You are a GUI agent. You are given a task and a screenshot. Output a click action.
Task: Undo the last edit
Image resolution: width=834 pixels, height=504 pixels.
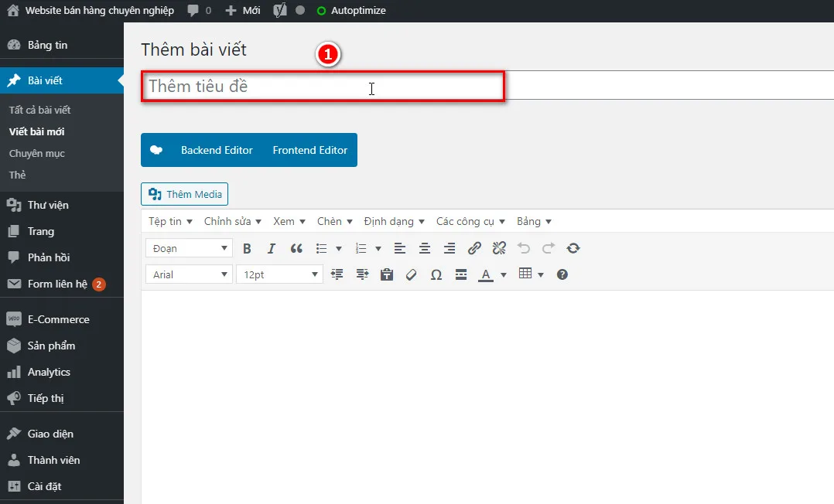click(x=524, y=248)
